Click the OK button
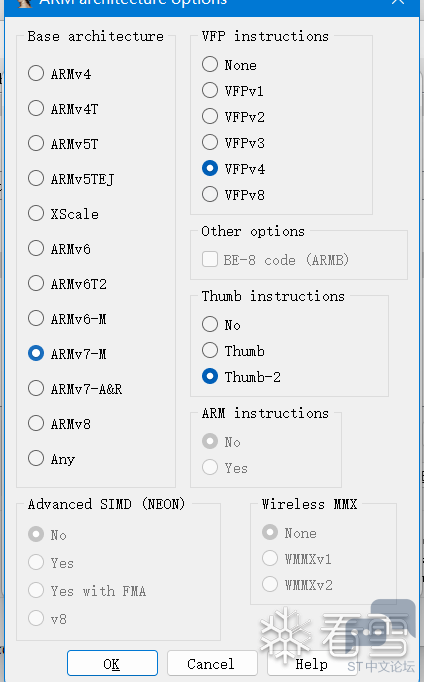This screenshot has width=424, height=682. click(x=112, y=663)
